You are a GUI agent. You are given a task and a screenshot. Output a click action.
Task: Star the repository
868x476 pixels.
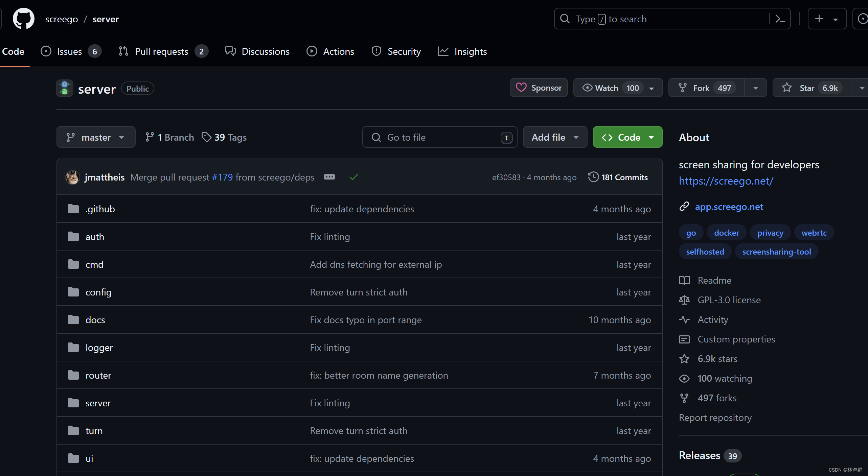[812, 88]
